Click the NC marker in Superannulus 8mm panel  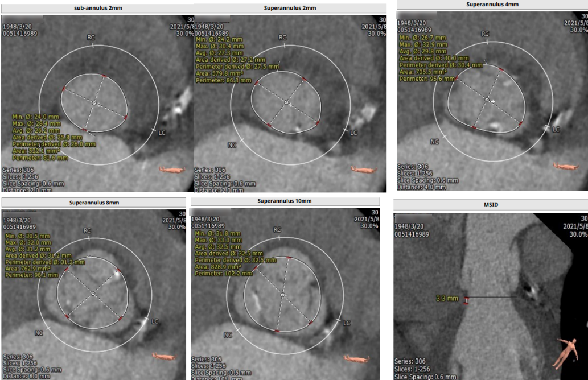coord(39,333)
